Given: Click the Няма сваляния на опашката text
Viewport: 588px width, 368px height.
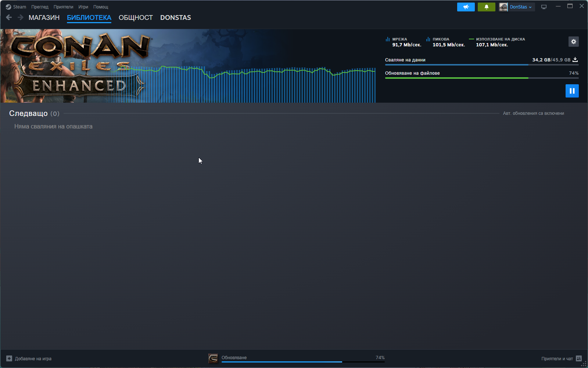Looking at the screenshot, I should (x=53, y=127).
